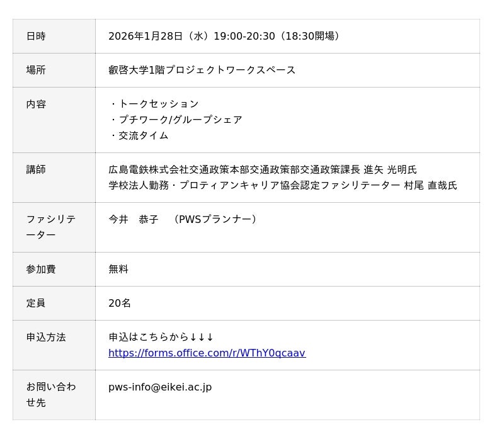Click the venue text 叡啓大学1階プロジェクトワークスペース
504x439 pixels.
pyautogui.click(x=202, y=71)
